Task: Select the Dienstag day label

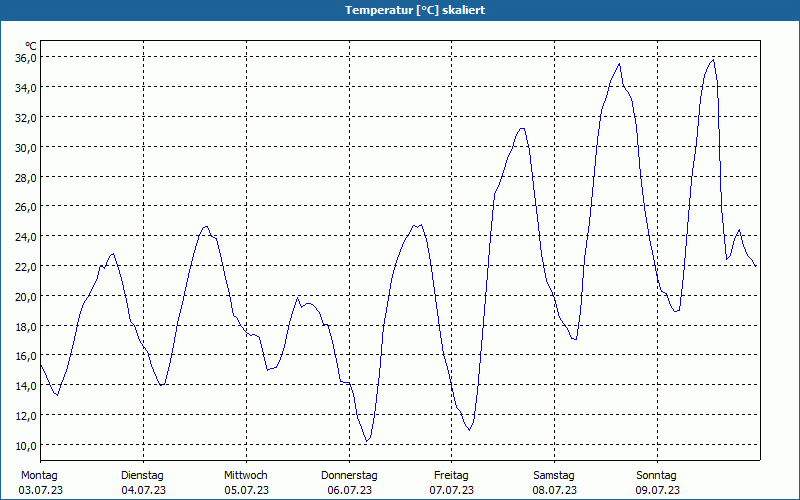Action: pos(142,475)
